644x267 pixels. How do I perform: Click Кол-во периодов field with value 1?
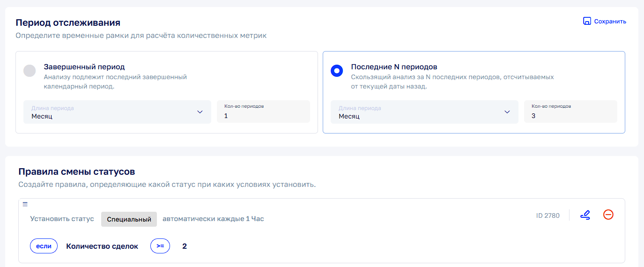(x=263, y=112)
